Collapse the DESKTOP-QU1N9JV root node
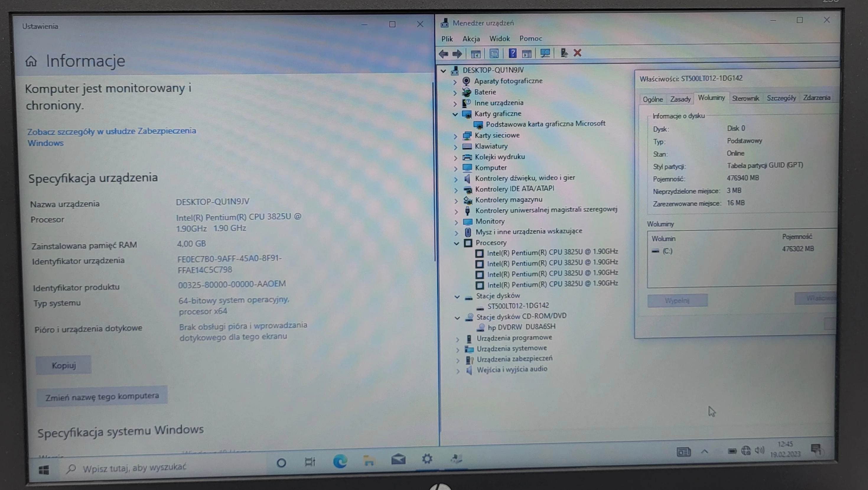The width and height of the screenshot is (868, 490). point(443,71)
